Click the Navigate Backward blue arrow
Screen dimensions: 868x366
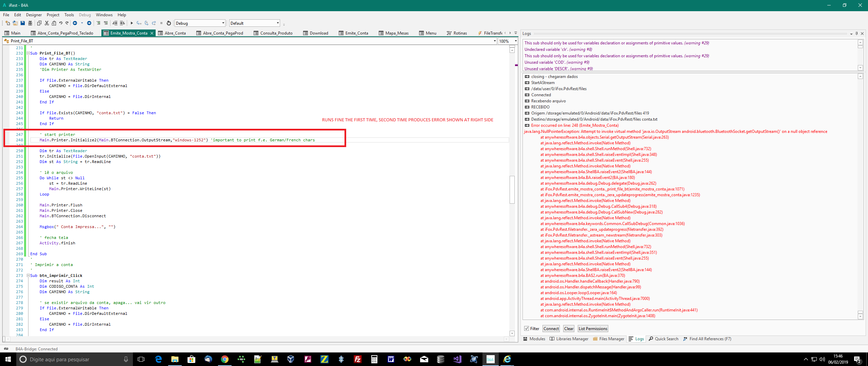tap(75, 23)
